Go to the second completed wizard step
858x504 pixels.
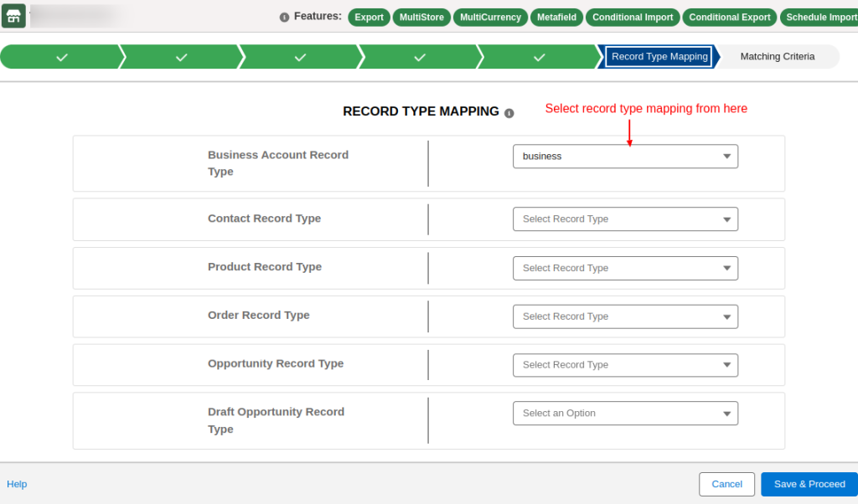point(181,57)
